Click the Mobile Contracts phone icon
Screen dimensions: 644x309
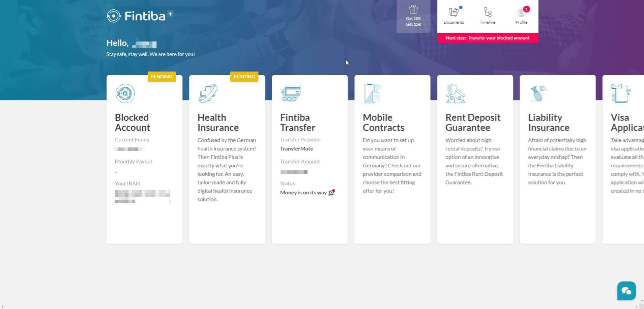pyautogui.click(x=373, y=93)
